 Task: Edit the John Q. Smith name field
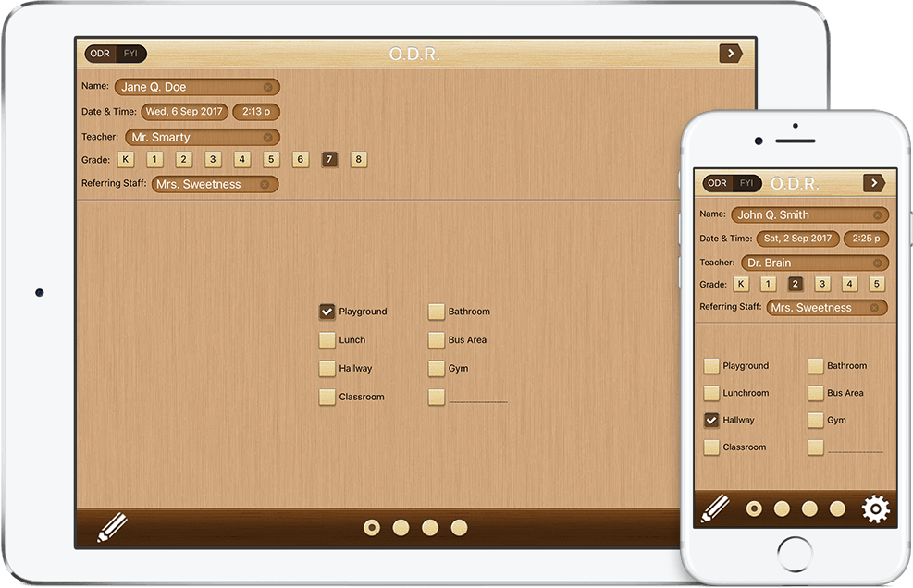pyautogui.click(x=810, y=215)
